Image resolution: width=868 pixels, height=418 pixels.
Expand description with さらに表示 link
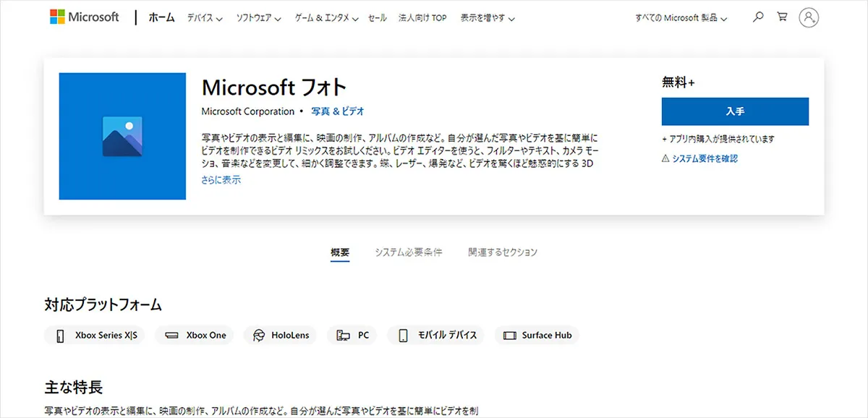pos(221,179)
